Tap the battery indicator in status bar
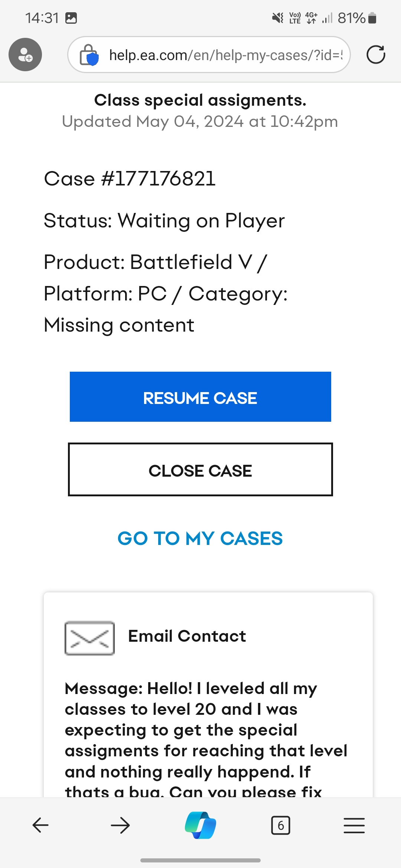The height and width of the screenshot is (868, 401). [x=372, y=18]
